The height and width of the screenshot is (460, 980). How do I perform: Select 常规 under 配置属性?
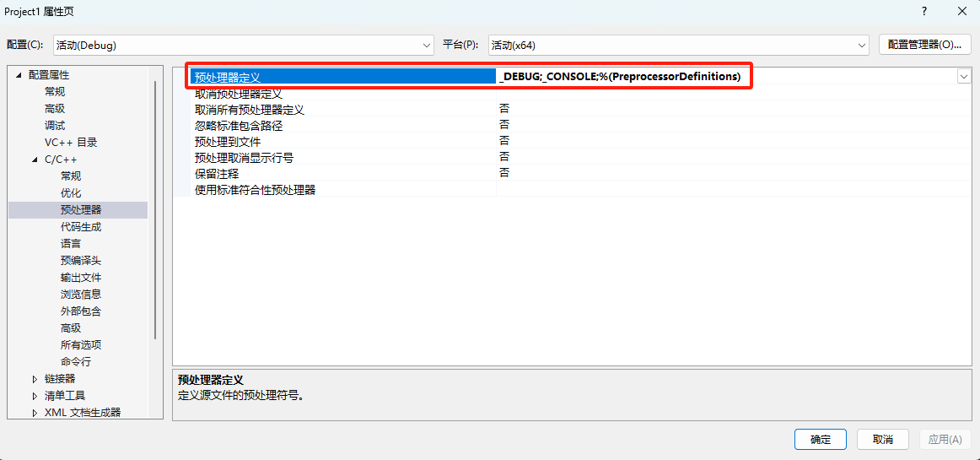point(54,92)
